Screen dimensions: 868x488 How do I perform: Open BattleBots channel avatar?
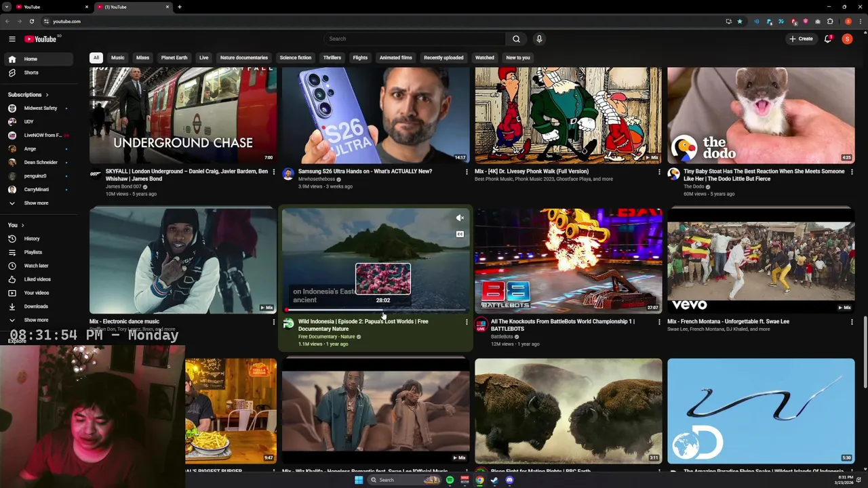point(481,324)
